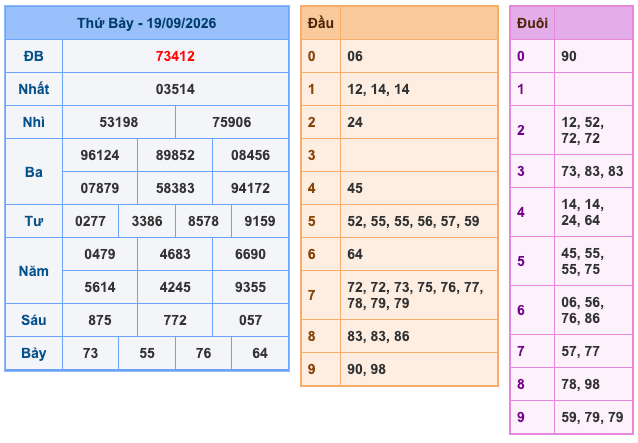
Task: Select sixth prize number 057
Action: pos(250,320)
